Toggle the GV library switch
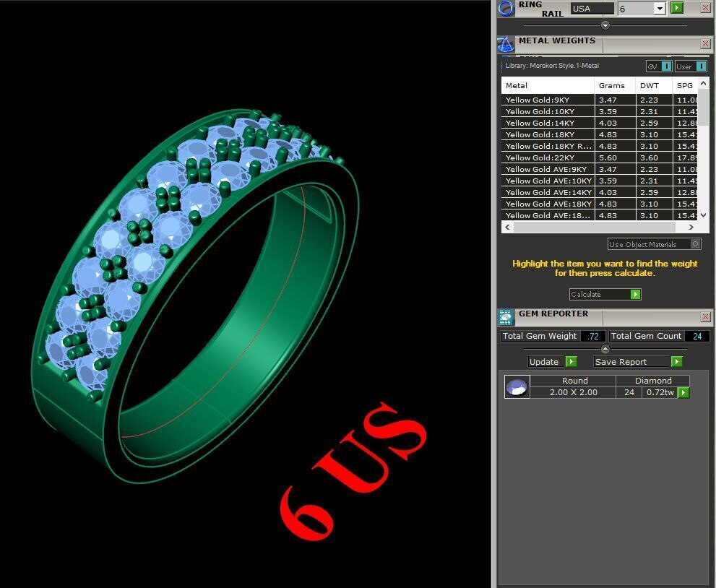This screenshot has height=588, width=716. (666, 66)
